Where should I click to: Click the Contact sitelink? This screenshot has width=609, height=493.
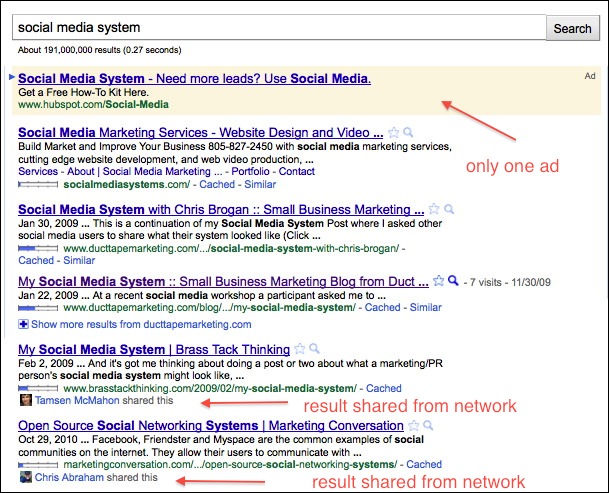tap(297, 171)
